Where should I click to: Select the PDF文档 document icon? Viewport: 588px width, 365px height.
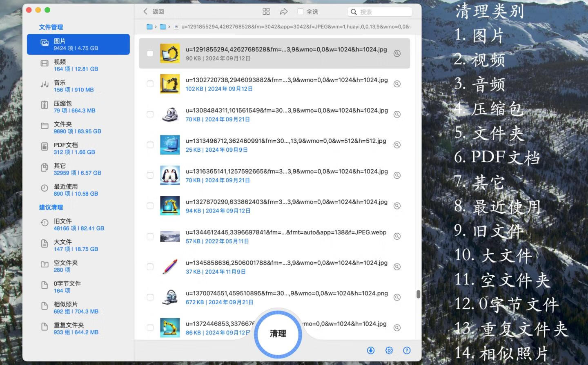tap(45, 146)
